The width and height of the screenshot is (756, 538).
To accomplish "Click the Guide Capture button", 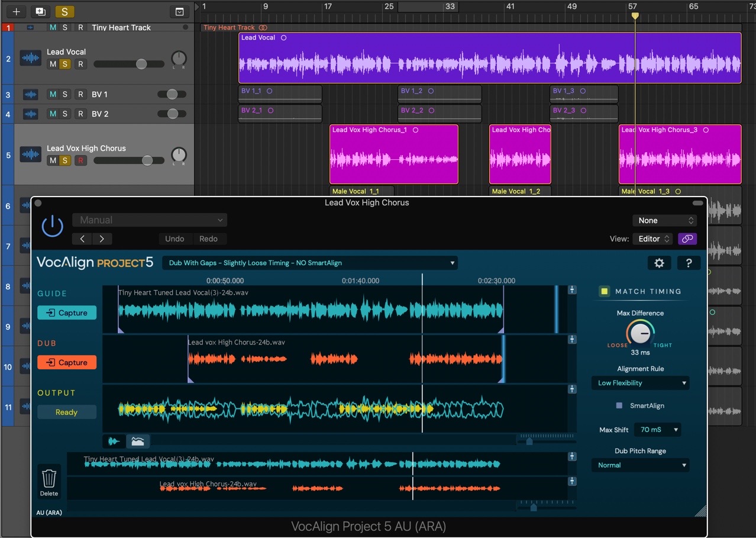I will point(67,313).
